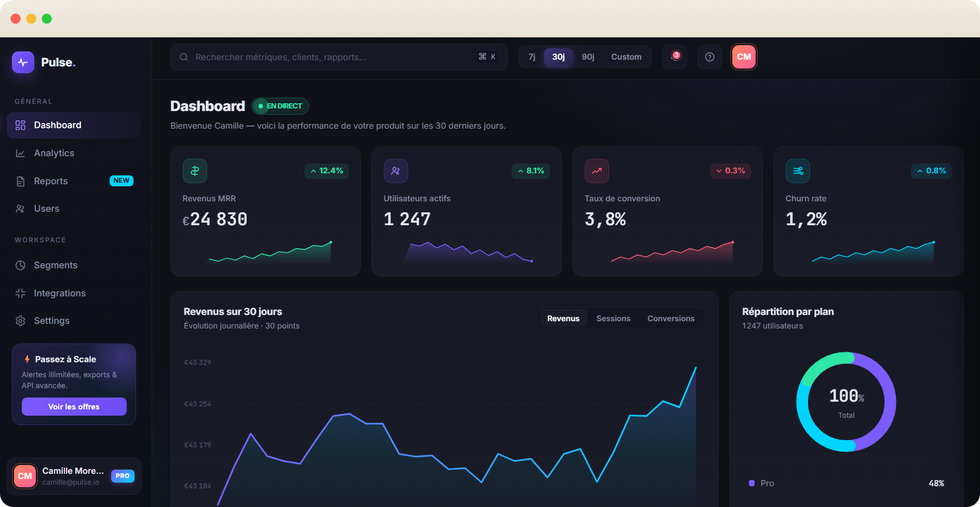The image size is (980, 507).
Task: Click the Users people icon in sidebar
Action: [20, 209]
